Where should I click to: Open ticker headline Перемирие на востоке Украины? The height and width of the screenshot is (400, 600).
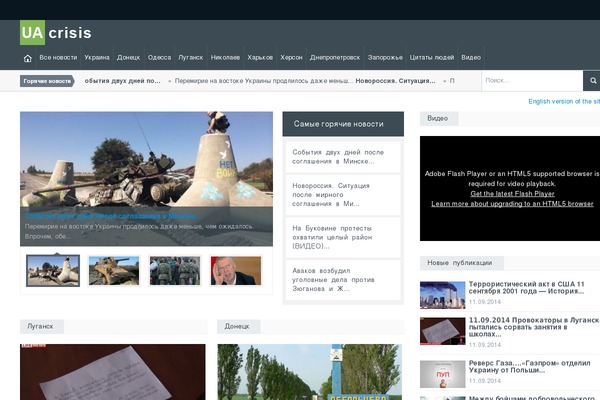point(264,81)
